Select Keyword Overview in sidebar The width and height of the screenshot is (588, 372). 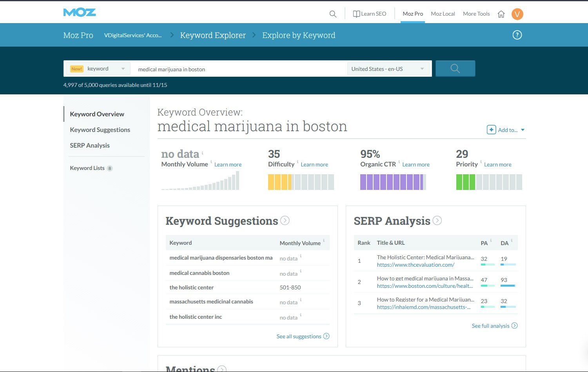point(97,114)
